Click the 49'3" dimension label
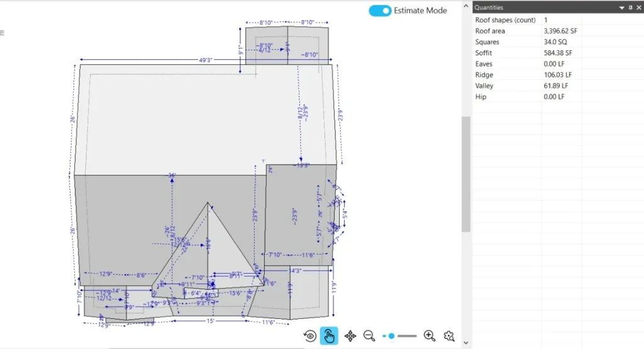Screen dimensions: 644x349 pyautogui.click(x=205, y=60)
